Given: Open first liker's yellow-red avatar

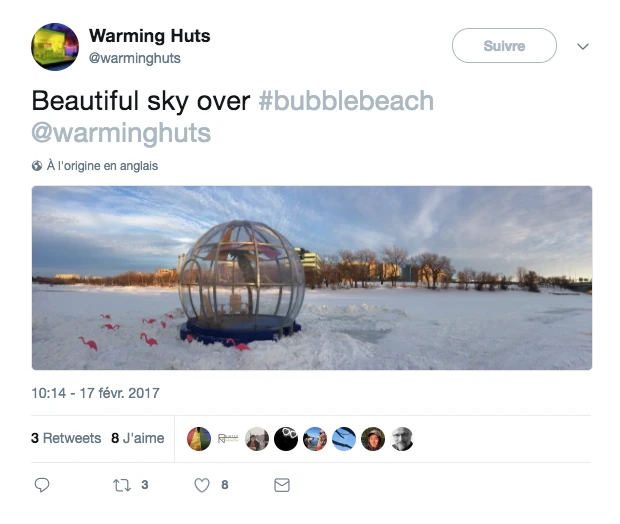Looking at the screenshot, I should tap(199, 439).
